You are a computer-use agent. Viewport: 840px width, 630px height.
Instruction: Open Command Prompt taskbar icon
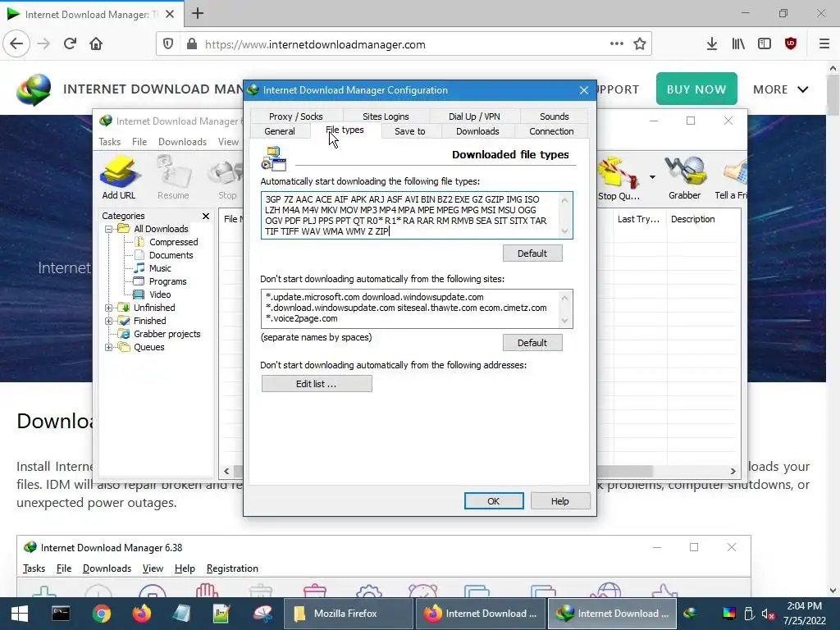61,614
